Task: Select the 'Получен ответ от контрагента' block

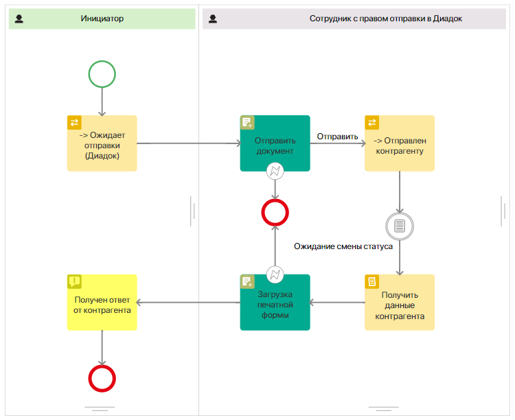Action: tap(102, 303)
